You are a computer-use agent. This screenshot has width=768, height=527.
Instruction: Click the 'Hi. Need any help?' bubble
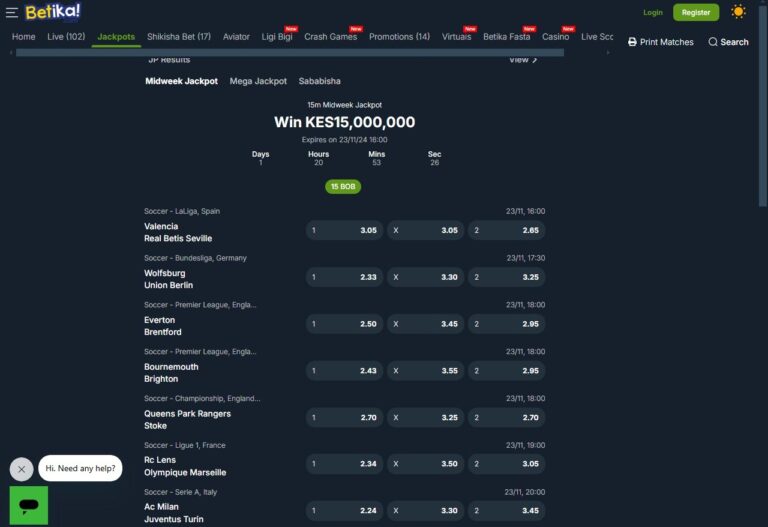click(x=80, y=468)
